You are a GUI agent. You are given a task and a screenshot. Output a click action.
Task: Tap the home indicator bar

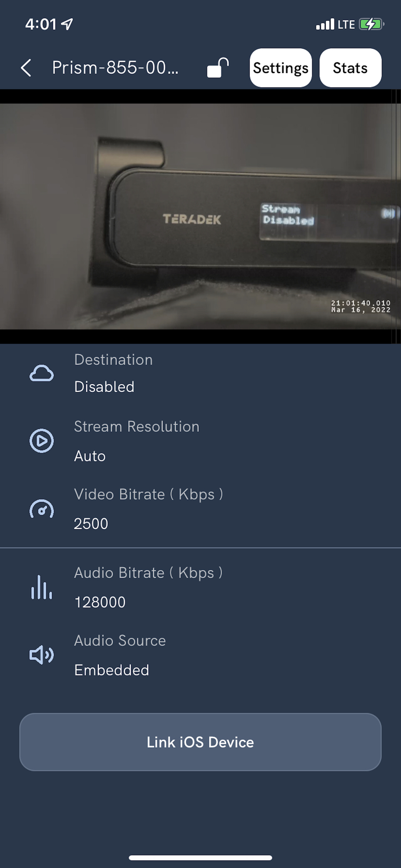click(200, 858)
